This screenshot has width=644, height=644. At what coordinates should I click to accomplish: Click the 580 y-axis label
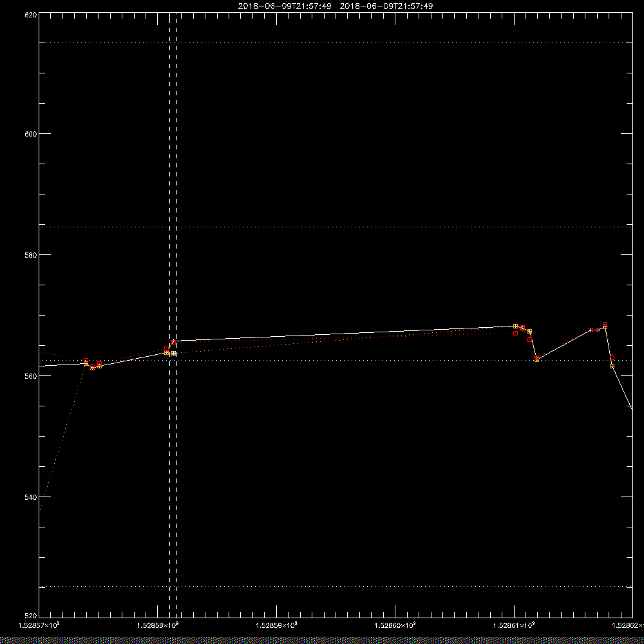(31, 254)
